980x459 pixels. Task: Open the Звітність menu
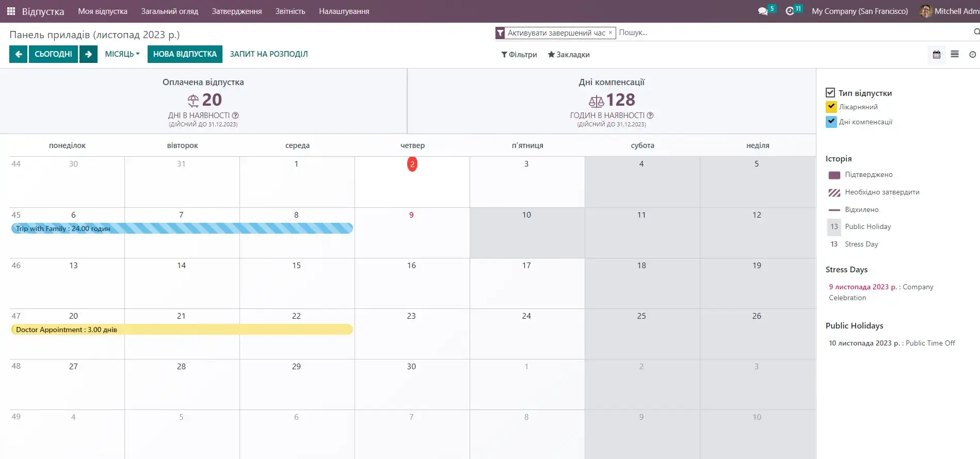(290, 11)
